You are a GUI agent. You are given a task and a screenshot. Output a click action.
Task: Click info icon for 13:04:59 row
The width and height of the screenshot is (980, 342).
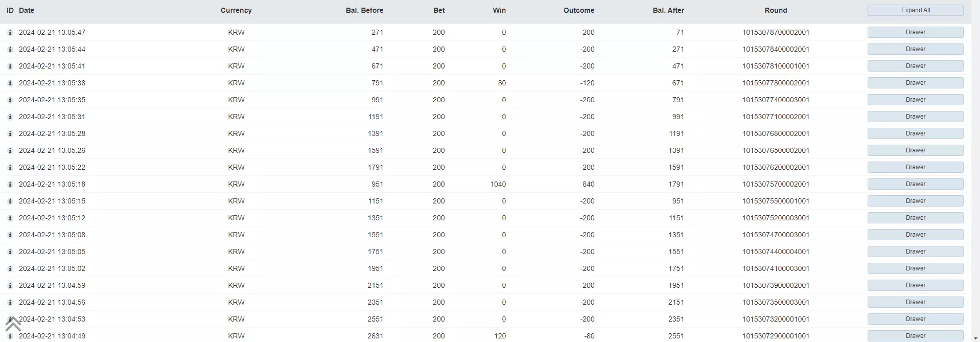point(10,285)
